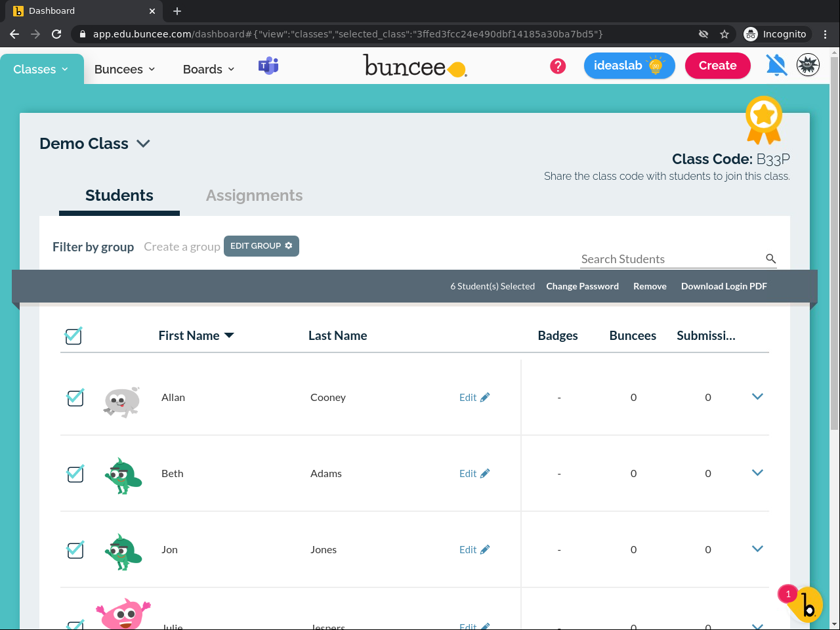Click the EDIT GROUP button
The width and height of the screenshot is (840, 630).
[261, 246]
